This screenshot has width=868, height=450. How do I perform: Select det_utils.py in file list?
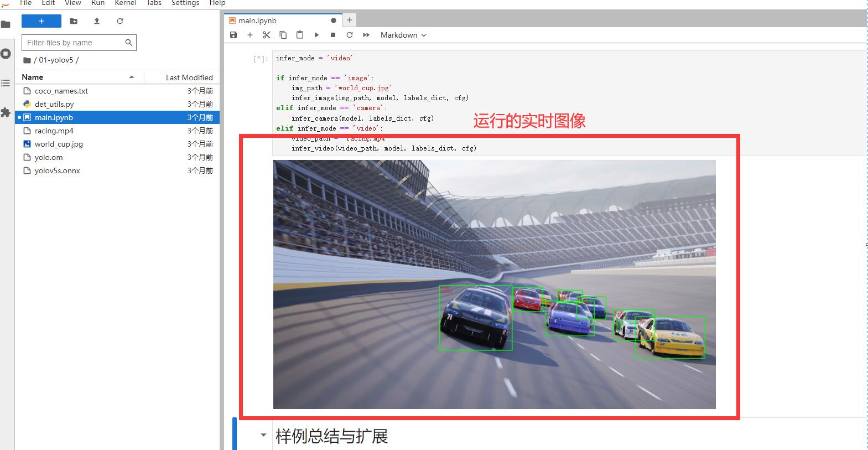click(117, 104)
